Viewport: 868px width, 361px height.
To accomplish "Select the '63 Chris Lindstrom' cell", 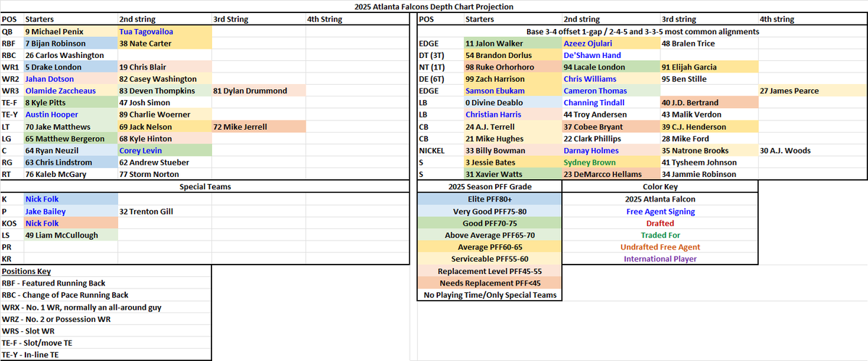I will (x=71, y=162).
